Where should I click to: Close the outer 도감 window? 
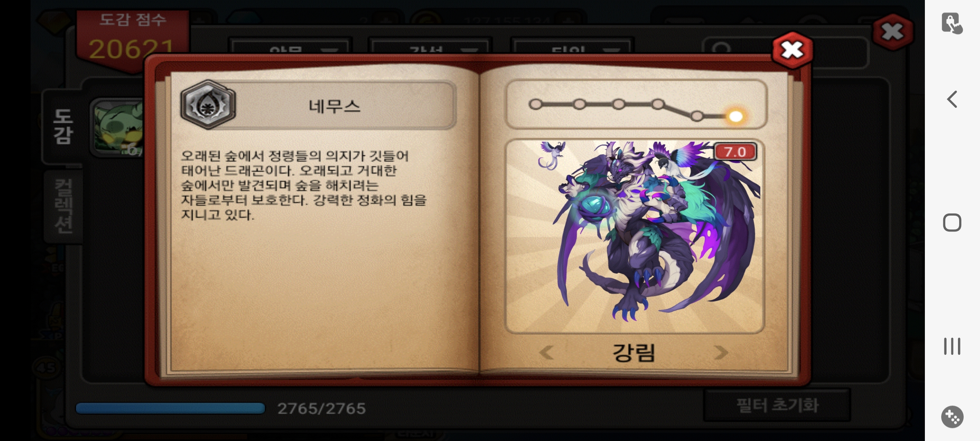(893, 32)
